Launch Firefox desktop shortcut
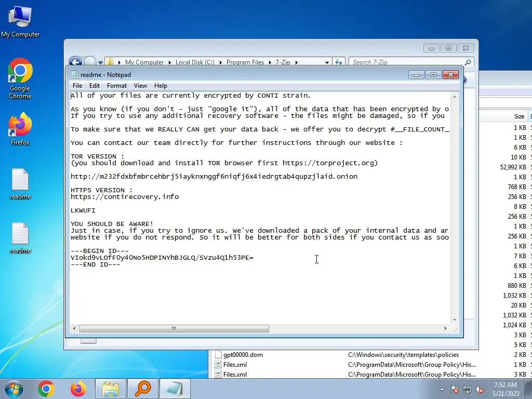Viewport: 532px width, 399px height. point(20,129)
